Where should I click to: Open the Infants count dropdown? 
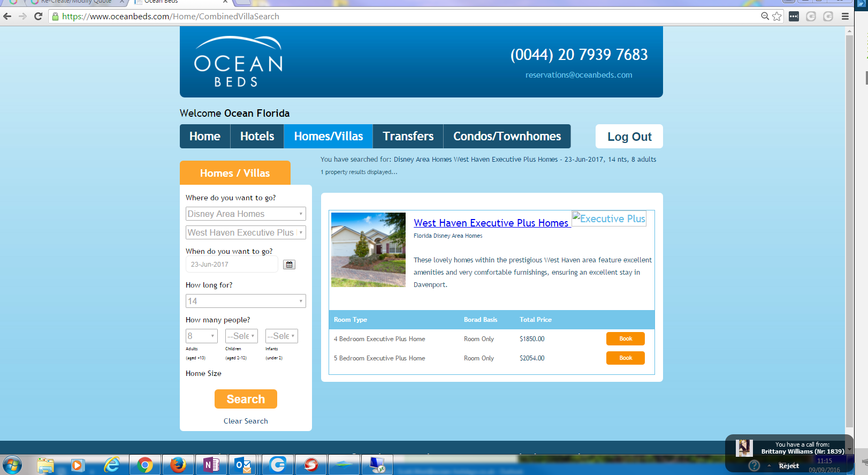[x=281, y=336]
